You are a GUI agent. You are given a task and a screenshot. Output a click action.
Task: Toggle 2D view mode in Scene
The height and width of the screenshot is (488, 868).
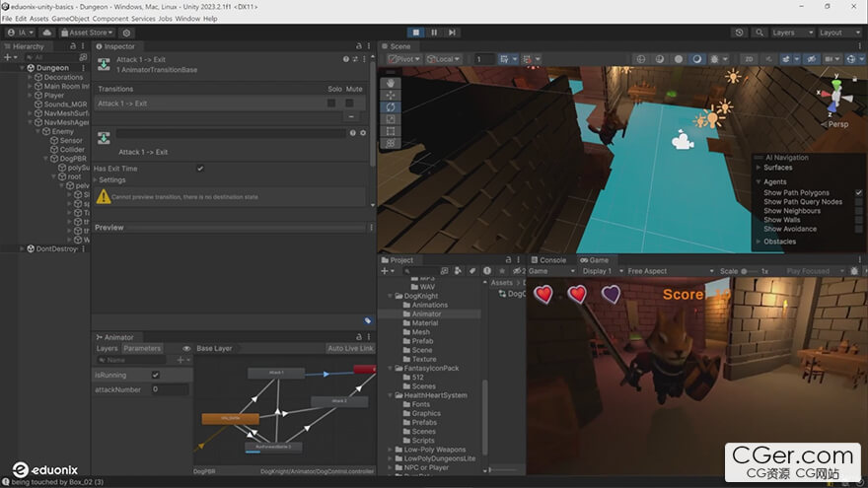pos(750,59)
